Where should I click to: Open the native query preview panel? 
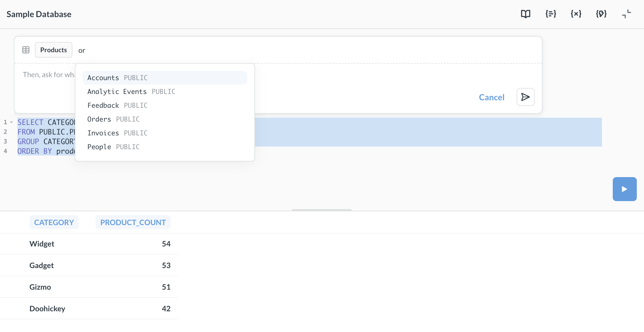601,14
